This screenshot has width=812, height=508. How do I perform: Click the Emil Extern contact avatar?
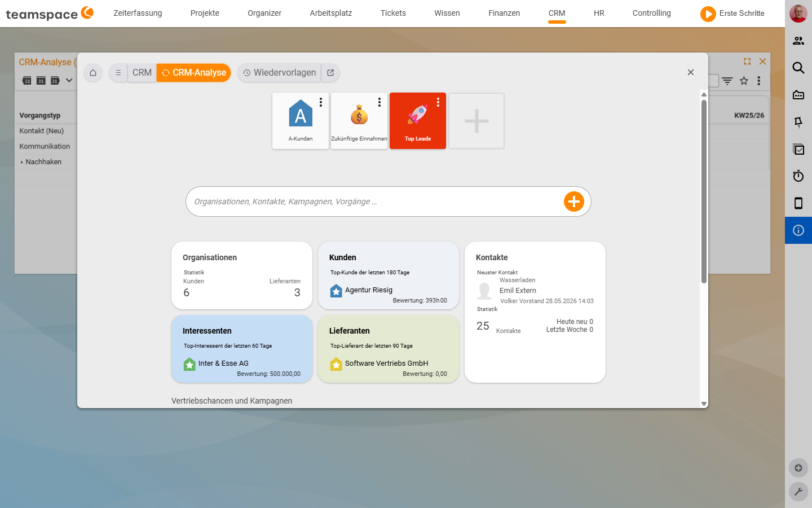click(x=484, y=291)
